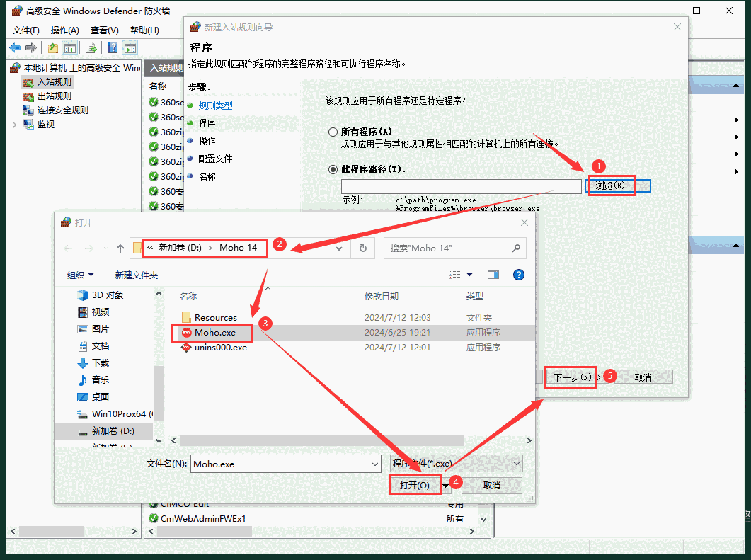
Task: Open the file type filter dropdown
Action: coord(516,464)
